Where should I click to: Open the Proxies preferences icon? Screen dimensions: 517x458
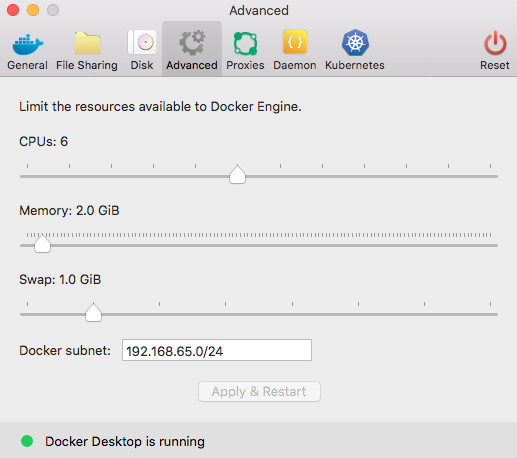[245, 43]
